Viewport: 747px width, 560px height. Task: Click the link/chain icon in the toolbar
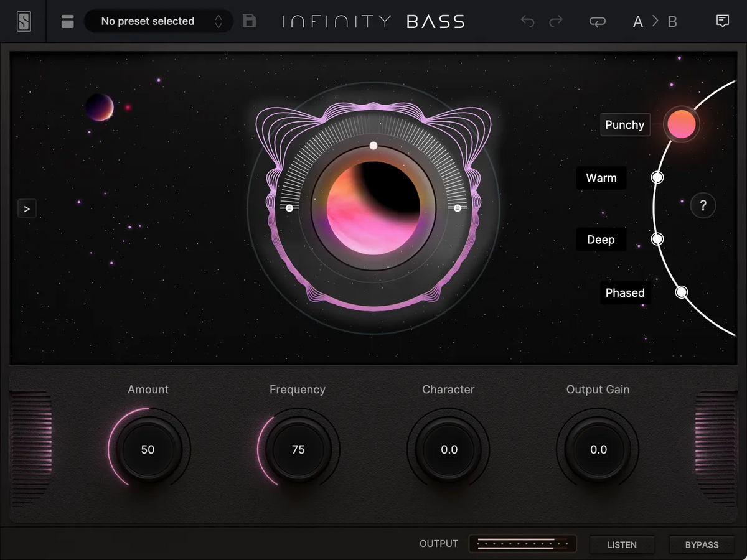pos(597,21)
